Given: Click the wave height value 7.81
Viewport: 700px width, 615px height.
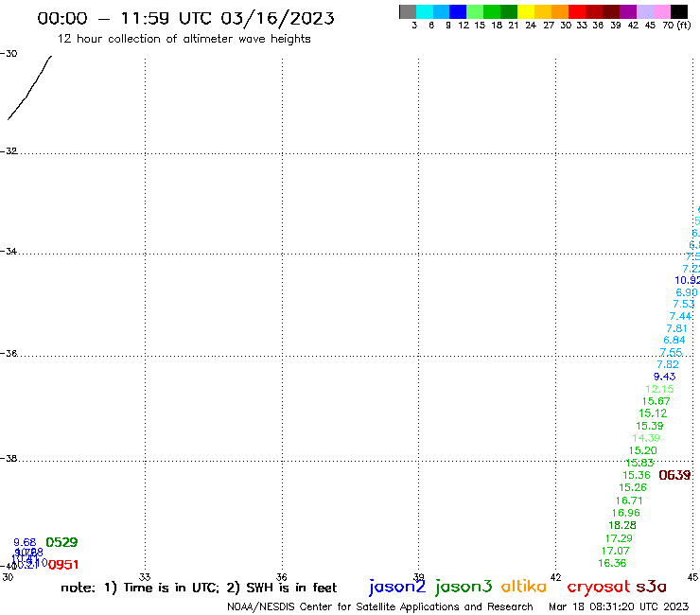Looking at the screenshot, I should [x=676, y=328].
